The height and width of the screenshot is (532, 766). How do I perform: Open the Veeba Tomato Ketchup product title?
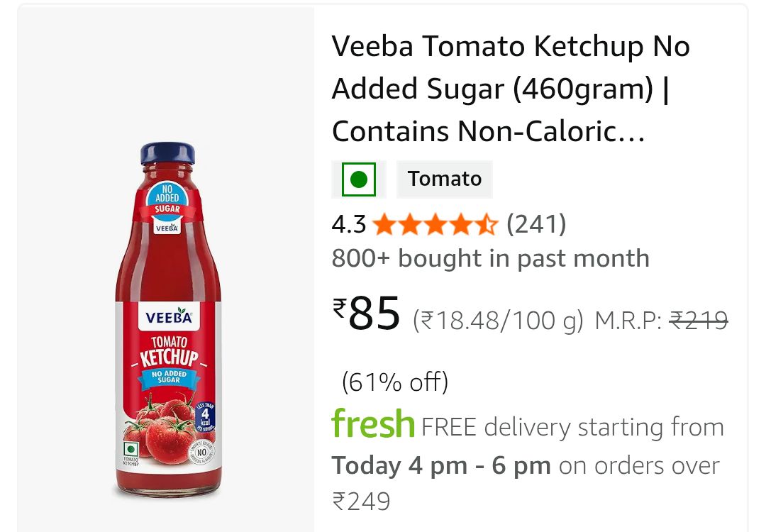point(511,89)
